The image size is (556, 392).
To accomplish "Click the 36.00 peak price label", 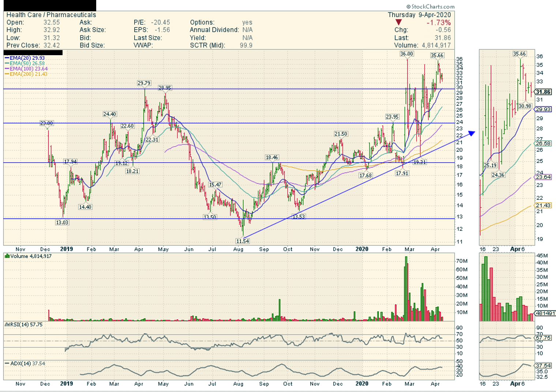I will (406, 54).
